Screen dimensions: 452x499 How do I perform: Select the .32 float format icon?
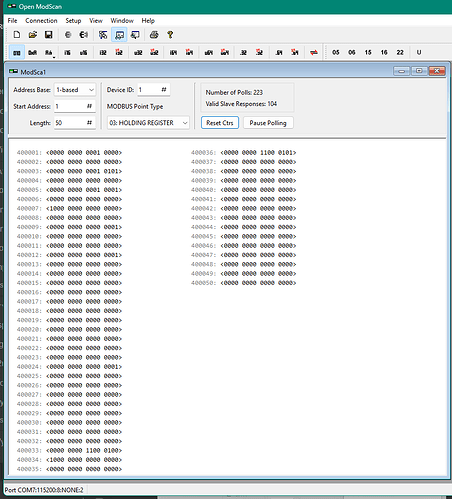point(243,53)
